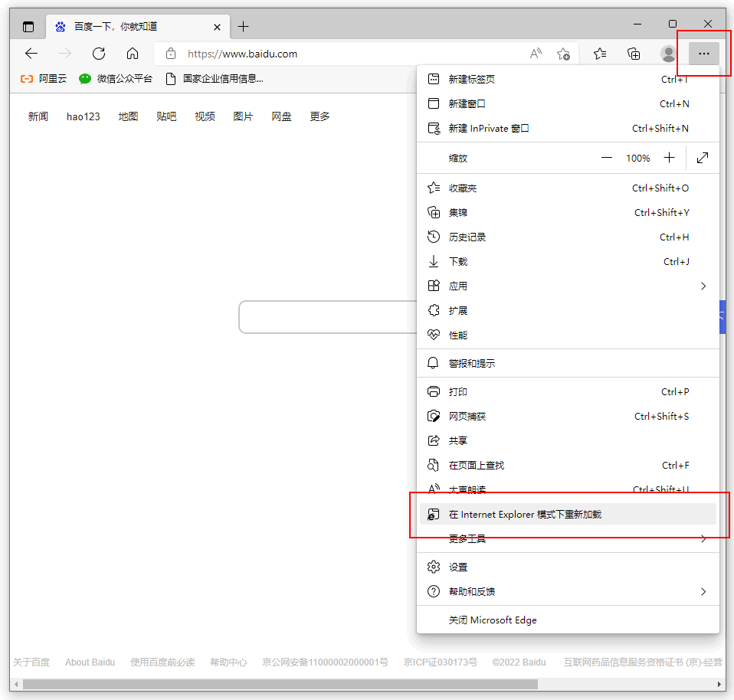
Task: Open Baidu 贴吧 link
Action: (x=167, y=116)
